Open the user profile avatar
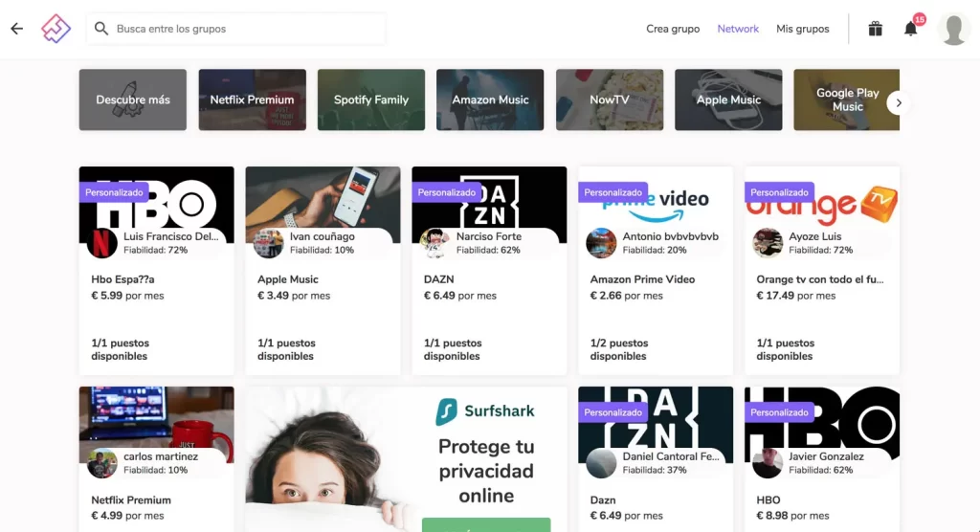980x532 pixels. click(954, 29)
